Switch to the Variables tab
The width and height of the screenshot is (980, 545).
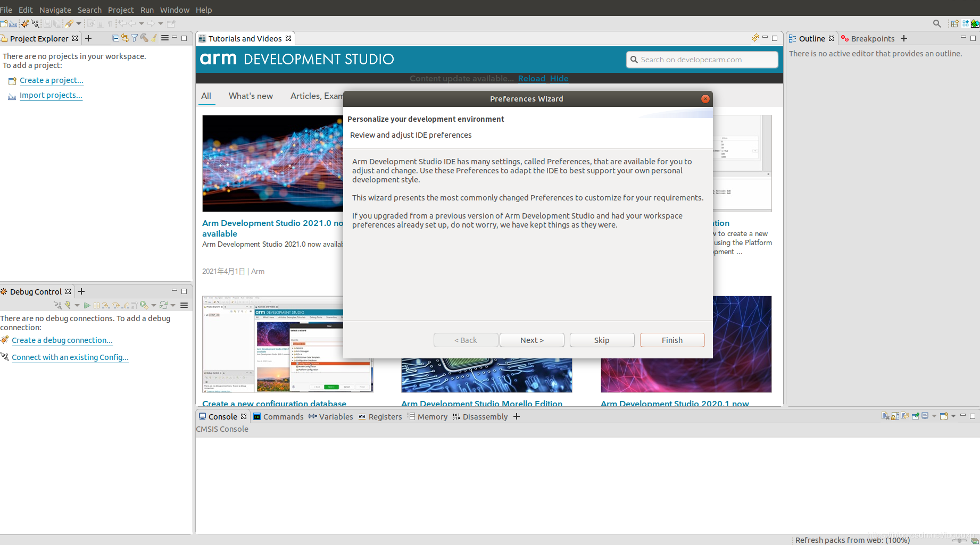click(x=330, y=416)
